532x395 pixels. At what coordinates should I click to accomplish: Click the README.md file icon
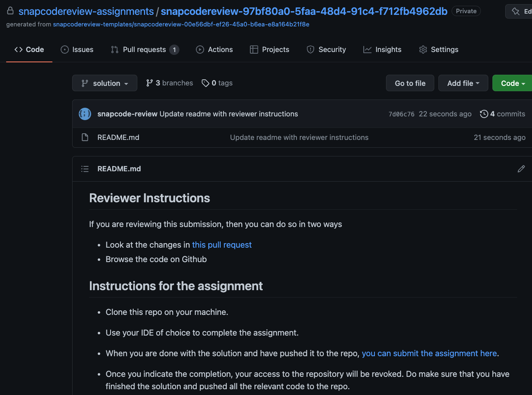(x=85, y=137)
